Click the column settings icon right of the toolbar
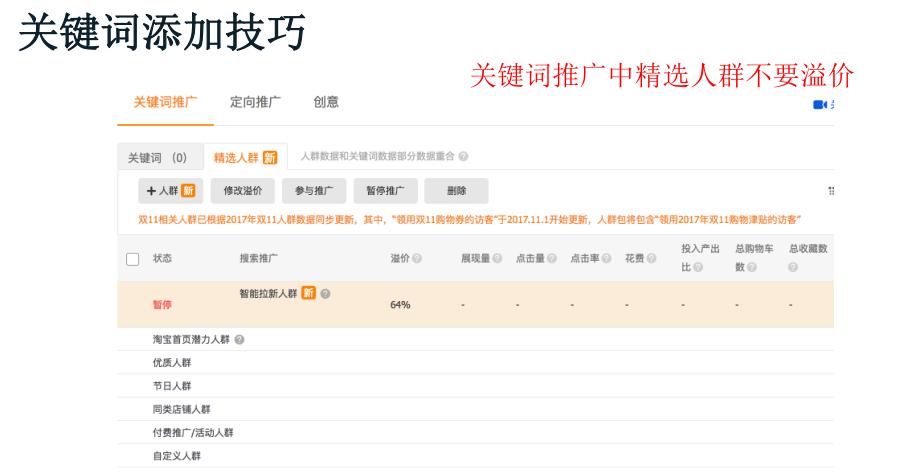The image size is (899, 473). 831,191
